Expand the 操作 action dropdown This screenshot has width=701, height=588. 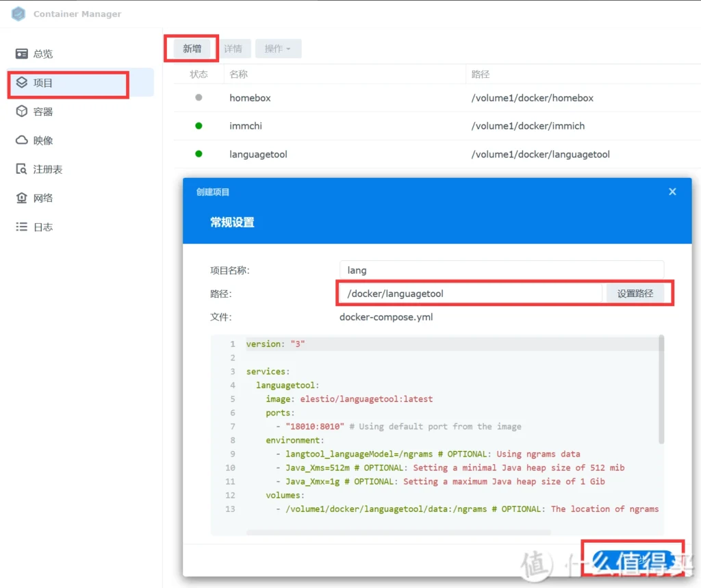click(x=278, y=49)
